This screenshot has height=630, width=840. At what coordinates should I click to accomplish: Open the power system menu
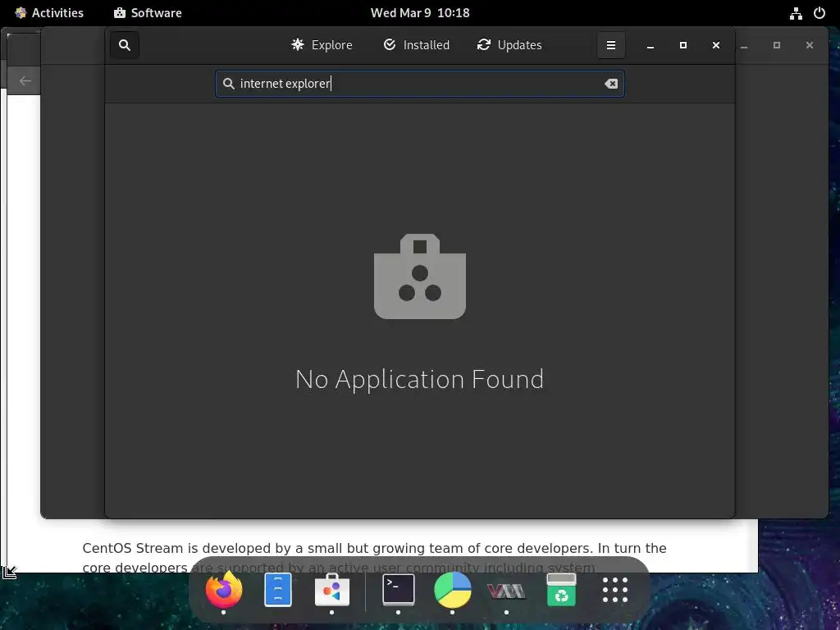pos(819,13)
